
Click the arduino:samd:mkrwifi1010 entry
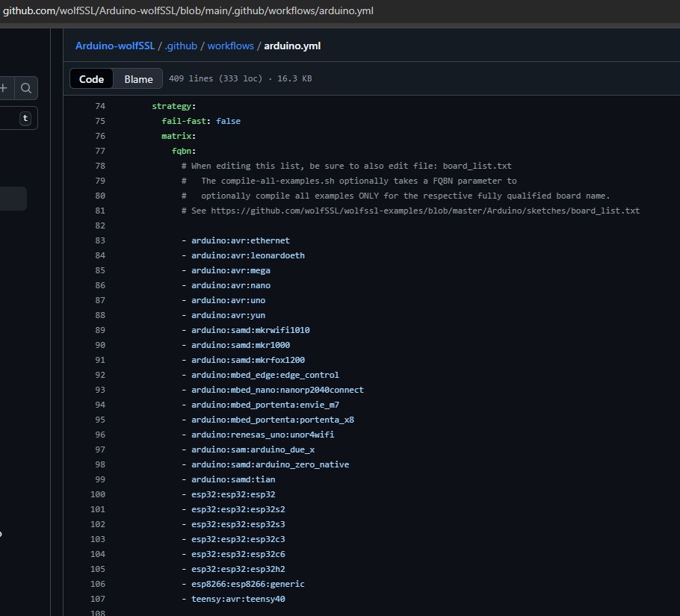[x=250, y=330]
